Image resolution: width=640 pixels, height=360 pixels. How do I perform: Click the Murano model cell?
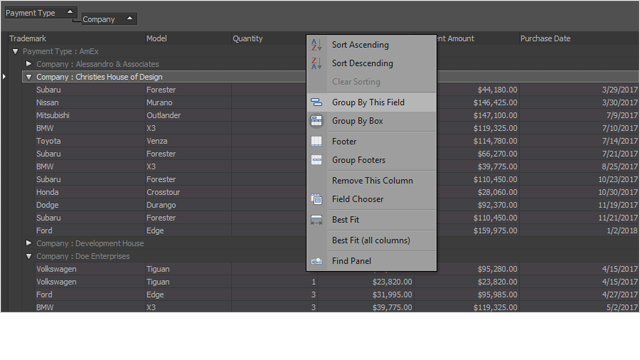(188, 102)
